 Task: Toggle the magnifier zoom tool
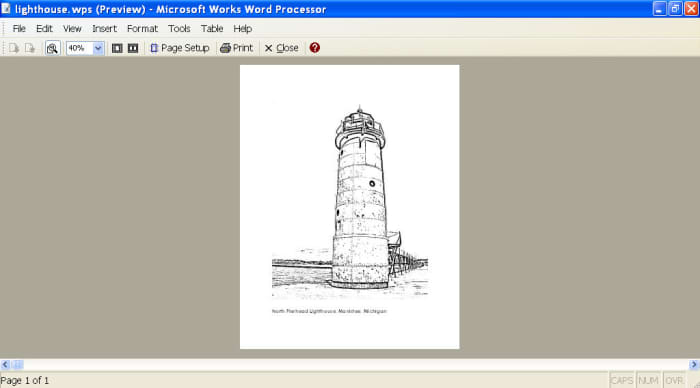point(52,48)
